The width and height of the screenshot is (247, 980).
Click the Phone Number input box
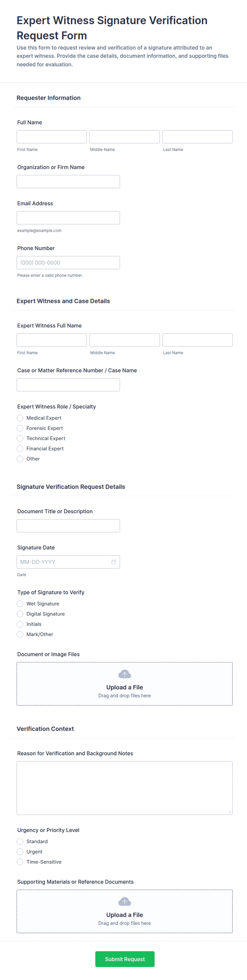click(x=68, y=262)
